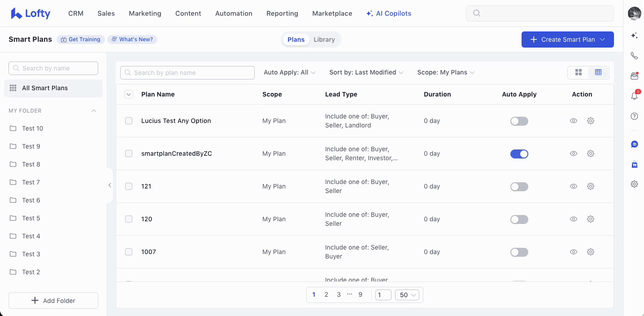Focus the folder Search by name field
Viewport: 644px width, 316px height.
pos(53,68)
